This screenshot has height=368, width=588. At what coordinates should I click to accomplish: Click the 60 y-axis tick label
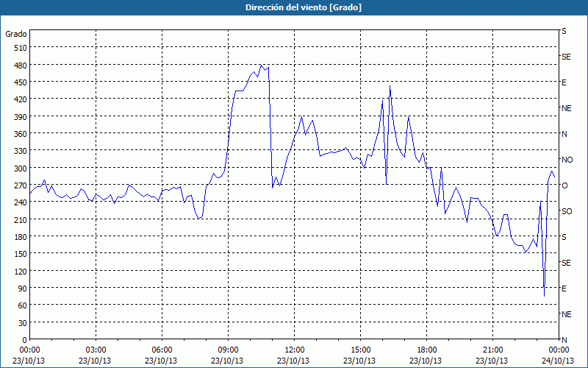(23, 305)
